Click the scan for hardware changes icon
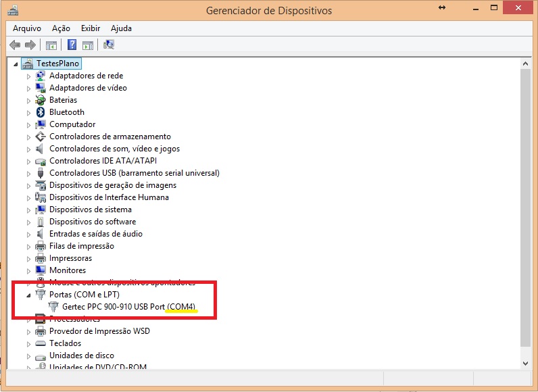Image resolution: width=538 pixels, height=392 pixels. [109, 45]
